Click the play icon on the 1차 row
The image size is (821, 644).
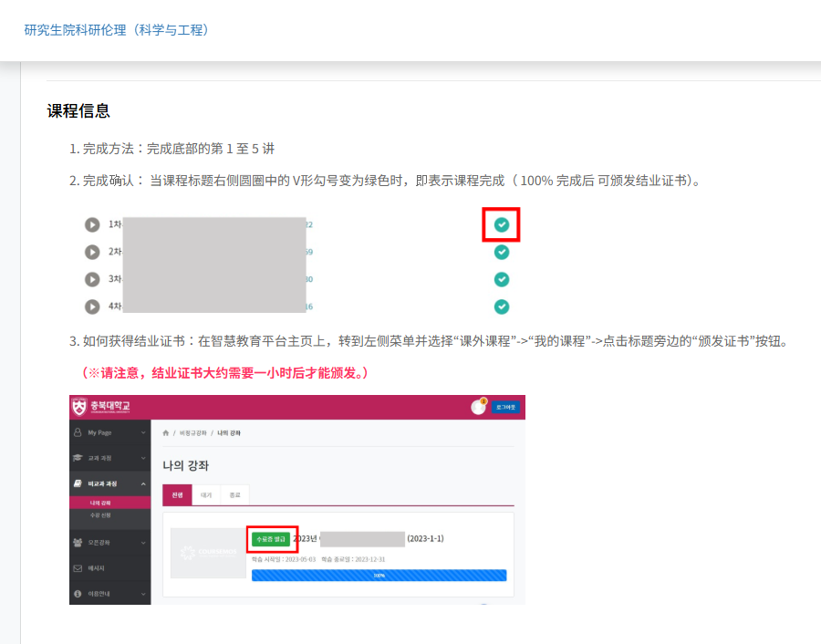[92, 224]
